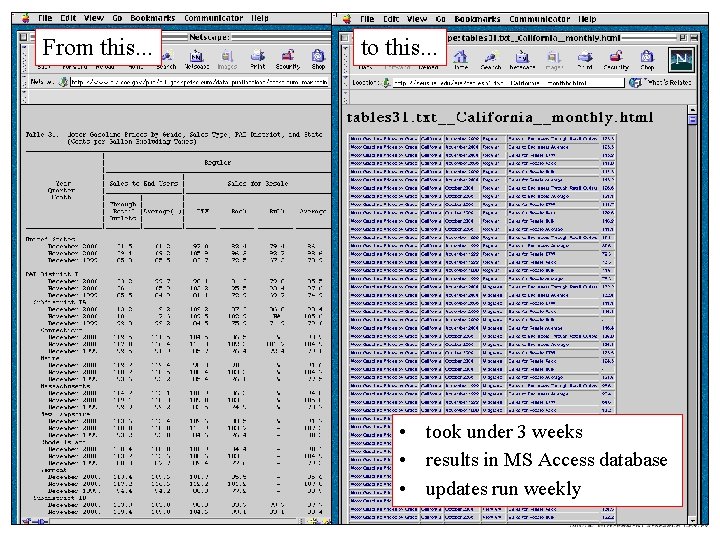This screenshot has height=540, width=720.
Task: Open Help menu above right window
Action: 587,19
